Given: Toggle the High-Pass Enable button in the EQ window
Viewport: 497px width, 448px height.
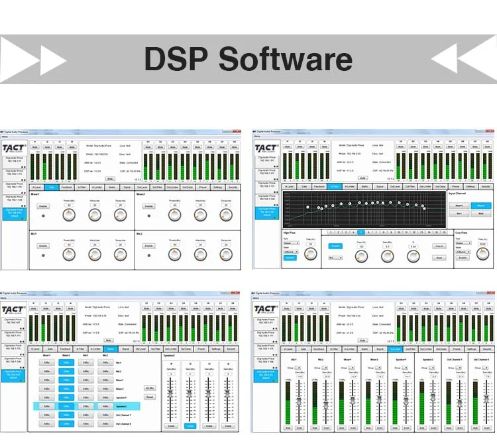Looking at the screenshot, I should (290, 258).
